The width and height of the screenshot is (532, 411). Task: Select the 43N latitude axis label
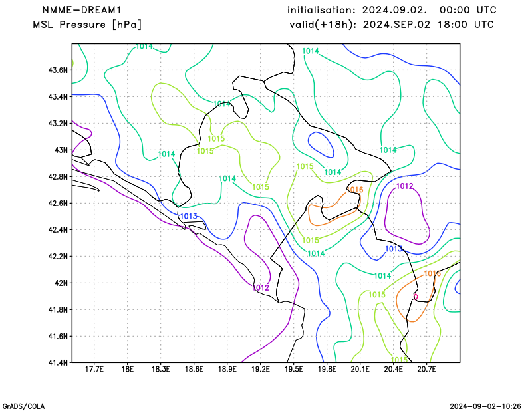tap(61, 150)
